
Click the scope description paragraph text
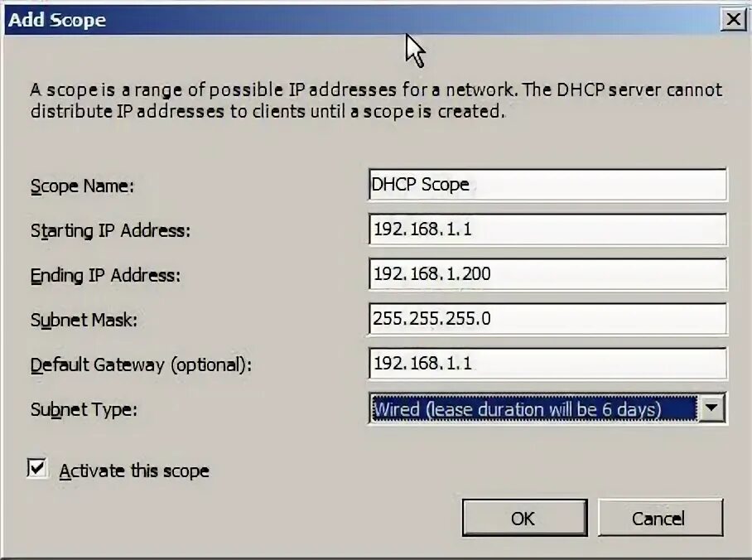coord(376,100)
